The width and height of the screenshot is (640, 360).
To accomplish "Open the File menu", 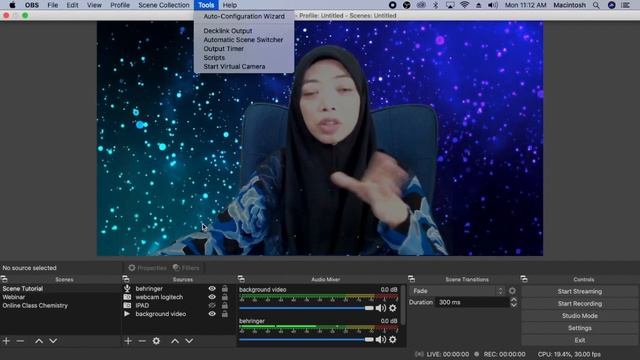I will tap(53, 5).
